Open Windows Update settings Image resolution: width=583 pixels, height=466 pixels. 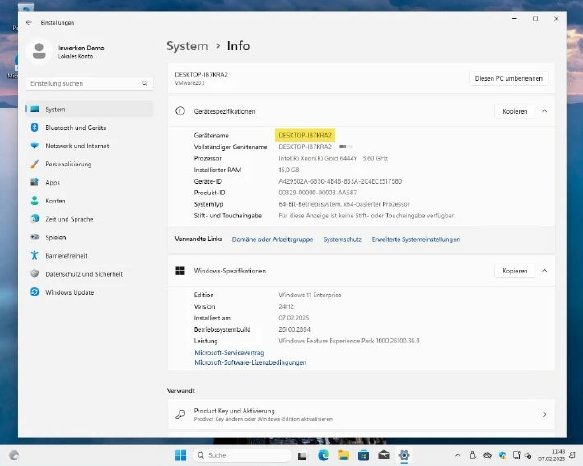click(x=89, y=292)
